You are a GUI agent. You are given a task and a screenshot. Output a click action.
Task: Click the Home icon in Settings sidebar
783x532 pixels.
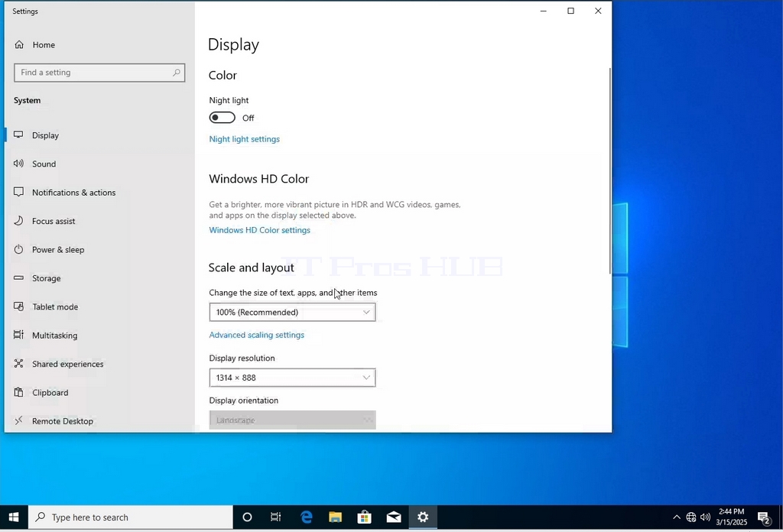coord(19,44)
